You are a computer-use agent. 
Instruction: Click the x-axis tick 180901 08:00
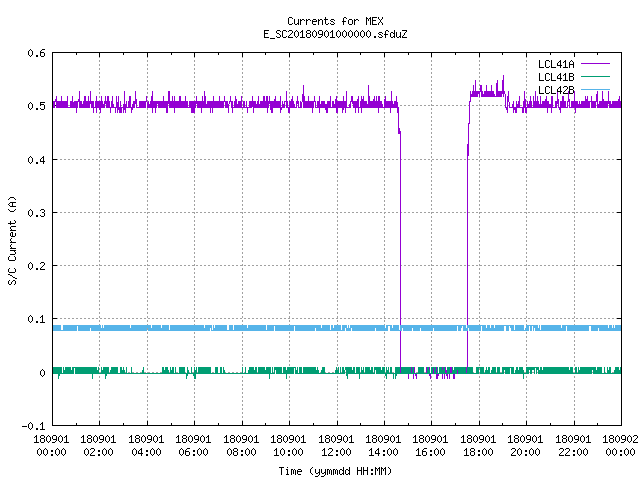[x=241, y=446]
